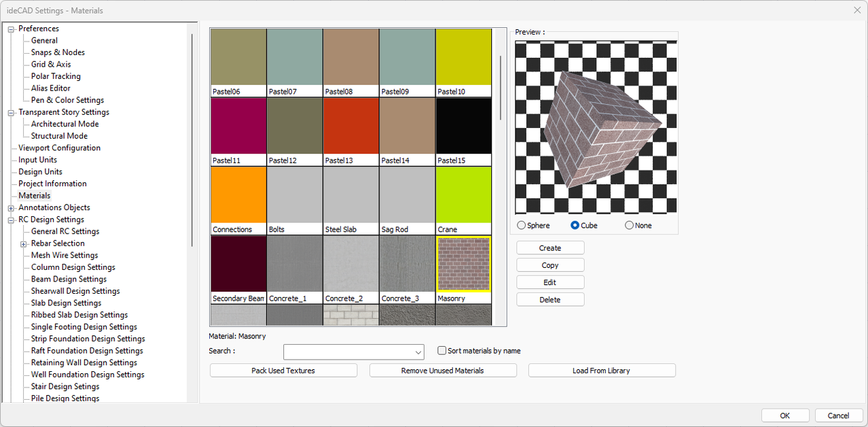Choose the lime green Crane material
868x427 pixels.
(x=463, y=195)
